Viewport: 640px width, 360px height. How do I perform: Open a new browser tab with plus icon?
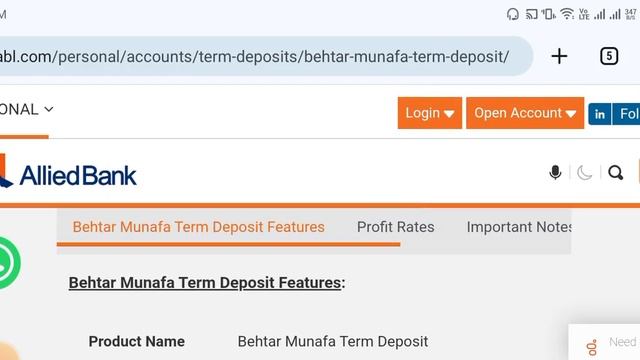click(x=559, y=56)
